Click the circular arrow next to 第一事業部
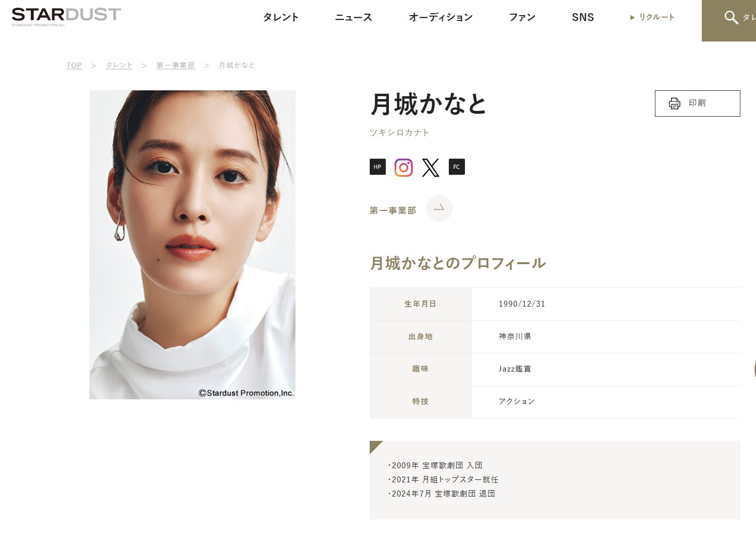The image size is (756, 538). pos(439,208)
